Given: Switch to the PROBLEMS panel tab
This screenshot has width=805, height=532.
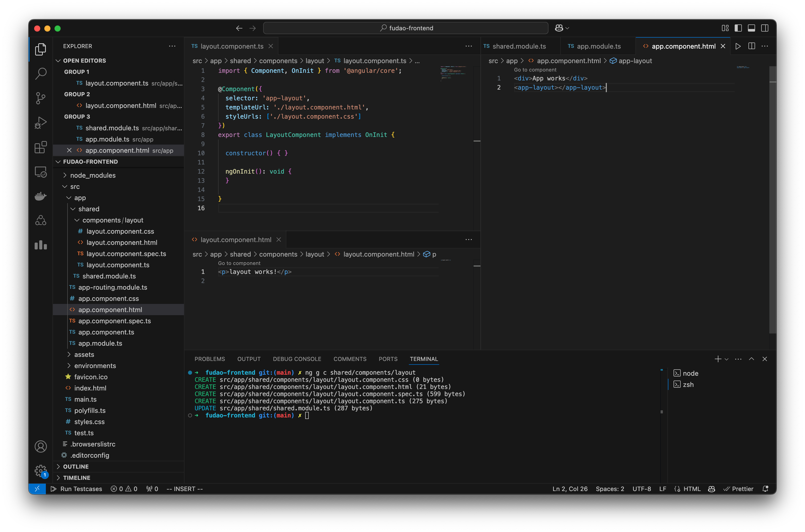Looking at the screenshot, I should pyautogui.click(x=209, y=359).
